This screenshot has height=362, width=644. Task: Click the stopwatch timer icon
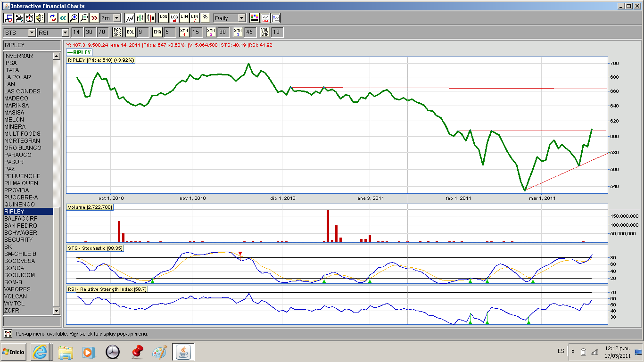click(29, 18)
